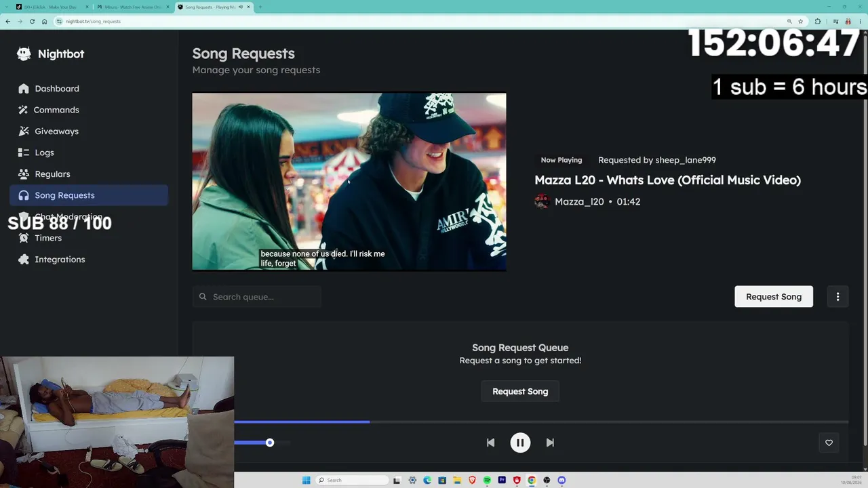
Task: Open Adobe Premiere Pro from the taskbar
Action: 502,481
